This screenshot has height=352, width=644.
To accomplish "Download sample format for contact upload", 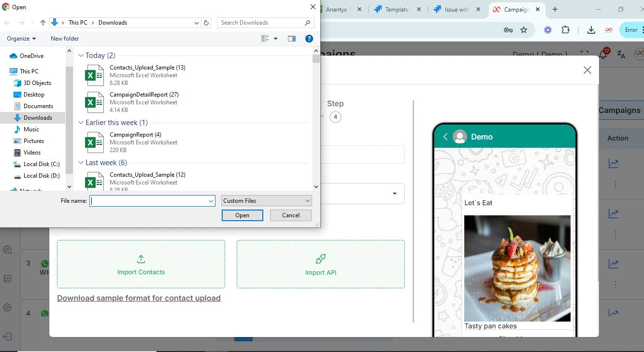I will tap(139, 298).
